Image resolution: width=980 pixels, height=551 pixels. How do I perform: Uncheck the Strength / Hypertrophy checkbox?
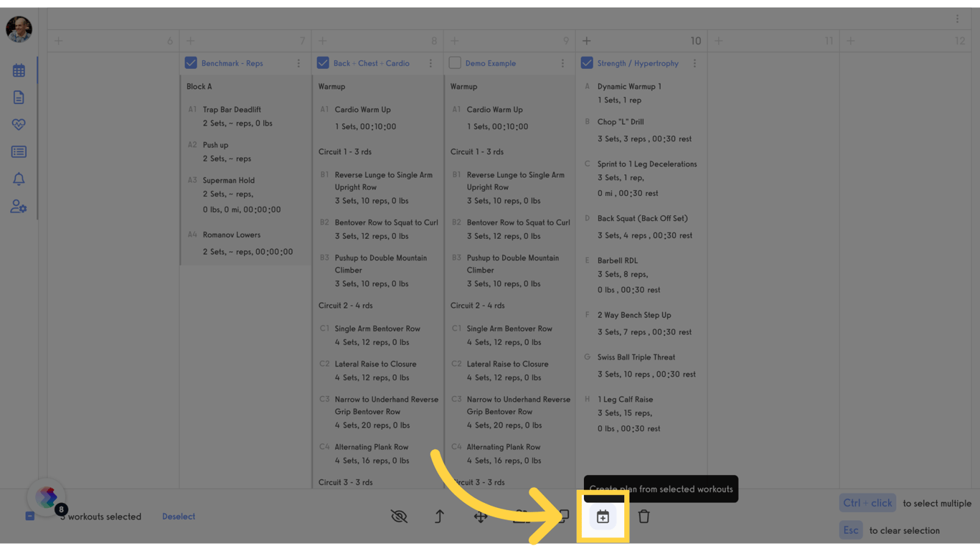click(587, 63)
